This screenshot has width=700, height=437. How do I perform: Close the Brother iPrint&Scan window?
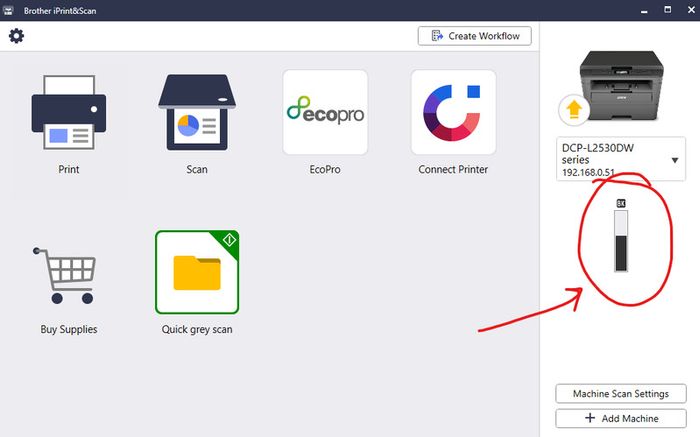[x=691, y=10]
